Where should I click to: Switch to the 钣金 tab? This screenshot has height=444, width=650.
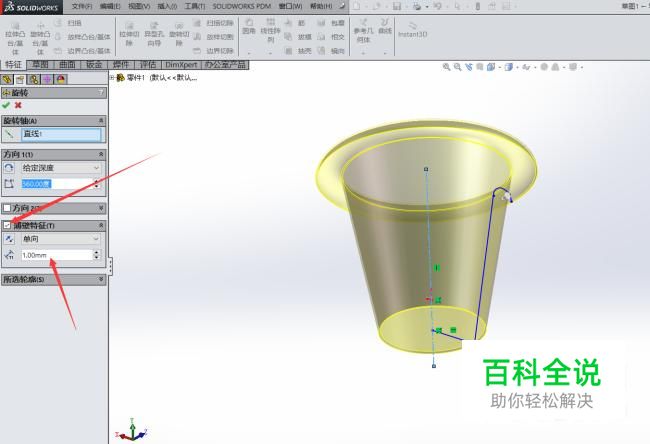tap(94, 65)
